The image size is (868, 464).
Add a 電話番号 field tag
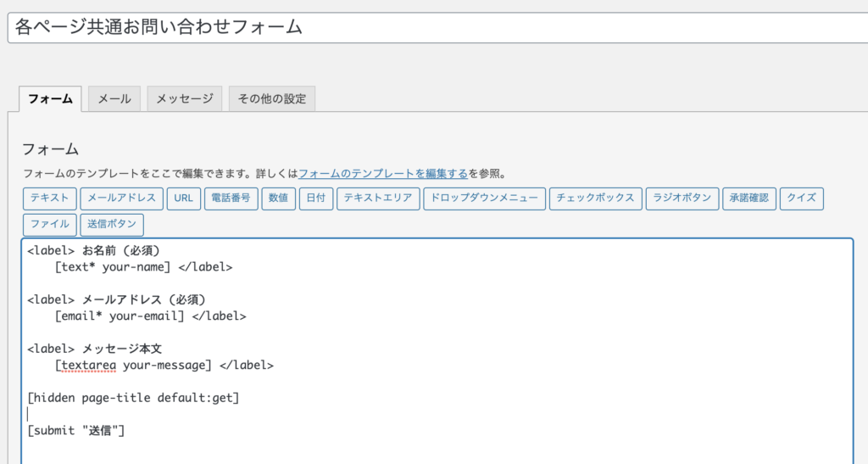coord(231,198)
